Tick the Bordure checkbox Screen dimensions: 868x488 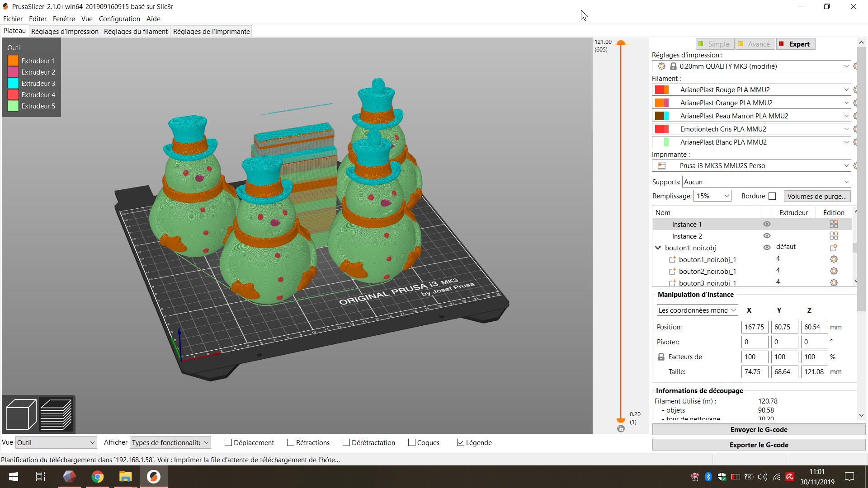[772, 196]
